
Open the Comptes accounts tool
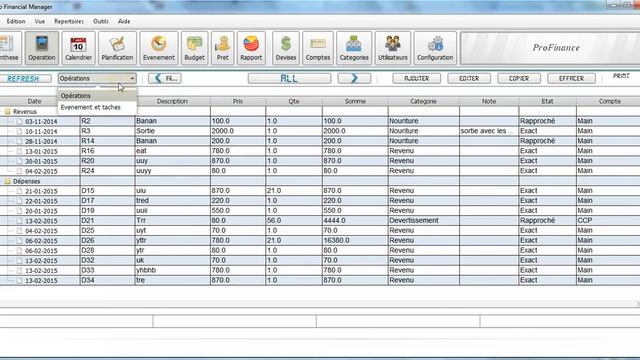pos(318,48)
